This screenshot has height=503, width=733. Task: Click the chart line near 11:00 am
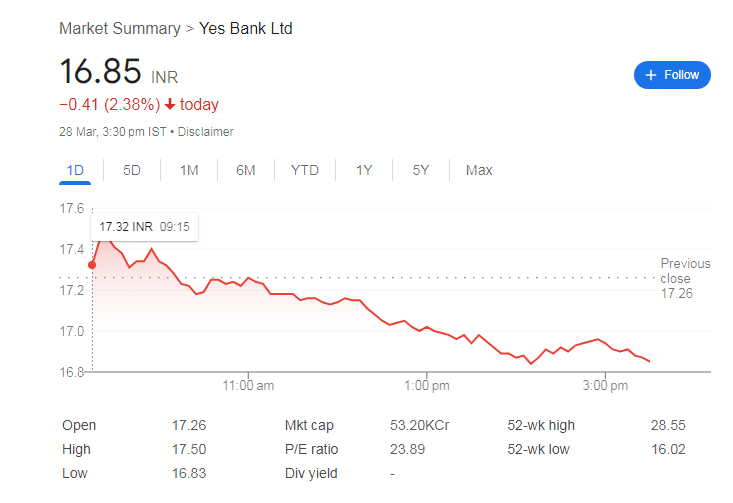click(x=248, y=278)
